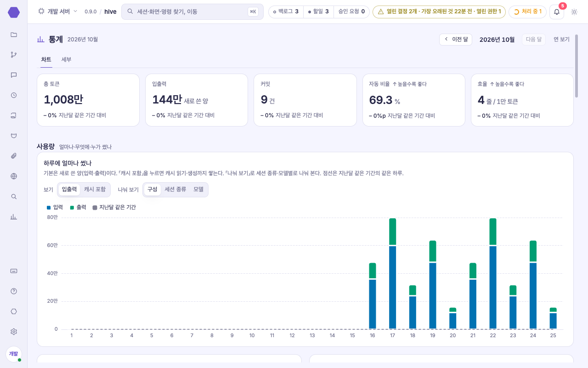Click the vertical page scrollbar
The image size is (588, 368).
coord(577,66)
